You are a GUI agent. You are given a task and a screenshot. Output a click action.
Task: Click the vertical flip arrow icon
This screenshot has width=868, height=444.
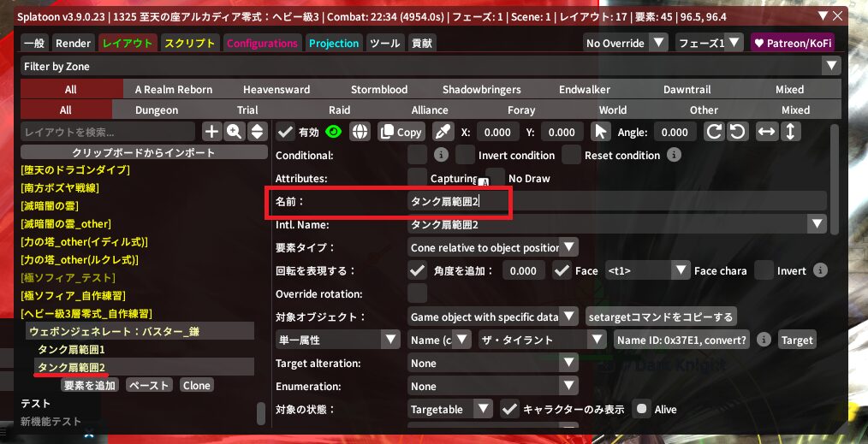coord(790,132)
